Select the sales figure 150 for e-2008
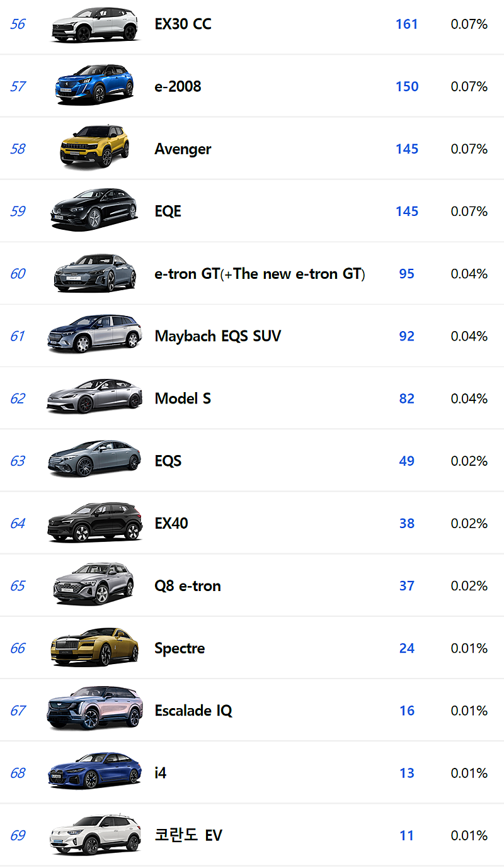 [407, 86]
